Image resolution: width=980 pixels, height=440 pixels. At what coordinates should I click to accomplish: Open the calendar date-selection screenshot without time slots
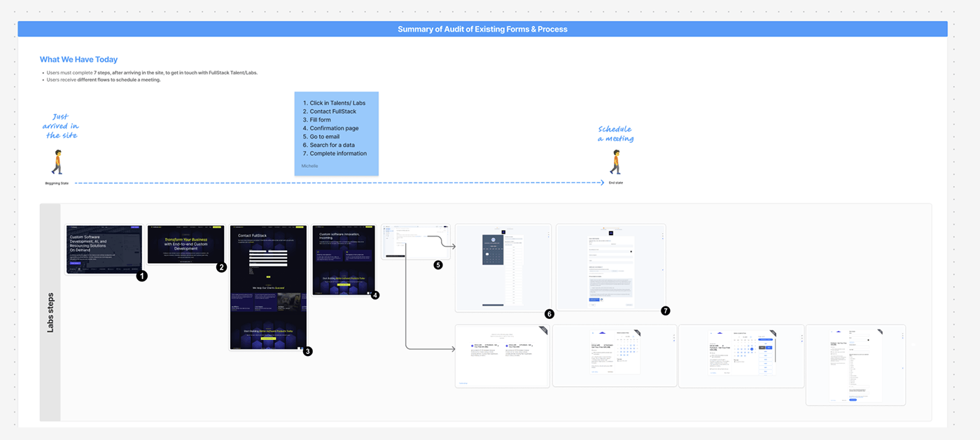click(615, 355)
